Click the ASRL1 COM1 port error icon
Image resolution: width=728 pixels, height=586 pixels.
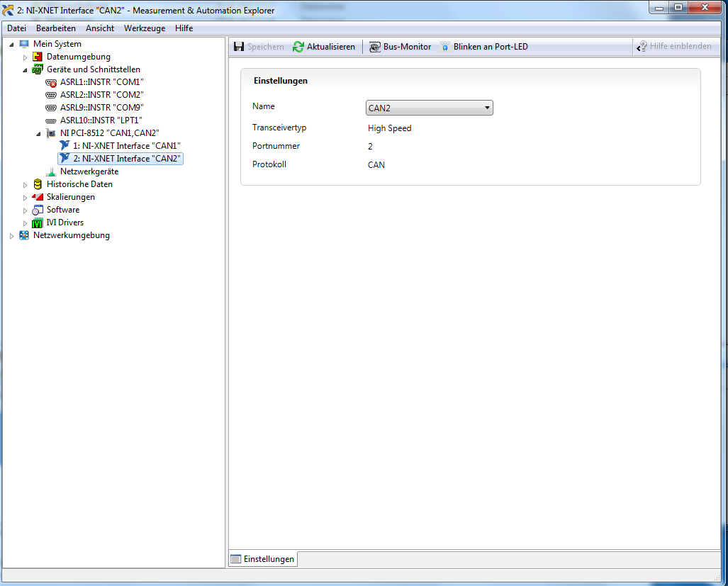pyautogui.click(x=51, y=83)
